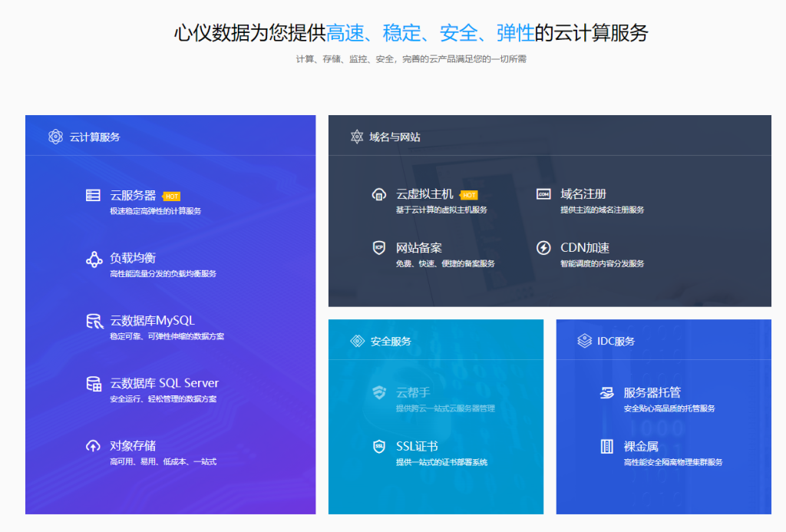Select the CDN加速 service link

(x=585, y=248)
